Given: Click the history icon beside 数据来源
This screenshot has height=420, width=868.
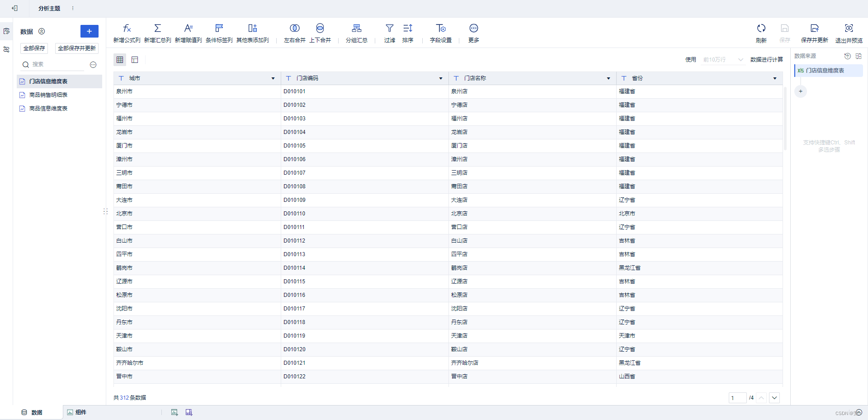Looking at the screenshot, I should coord(848,56).
